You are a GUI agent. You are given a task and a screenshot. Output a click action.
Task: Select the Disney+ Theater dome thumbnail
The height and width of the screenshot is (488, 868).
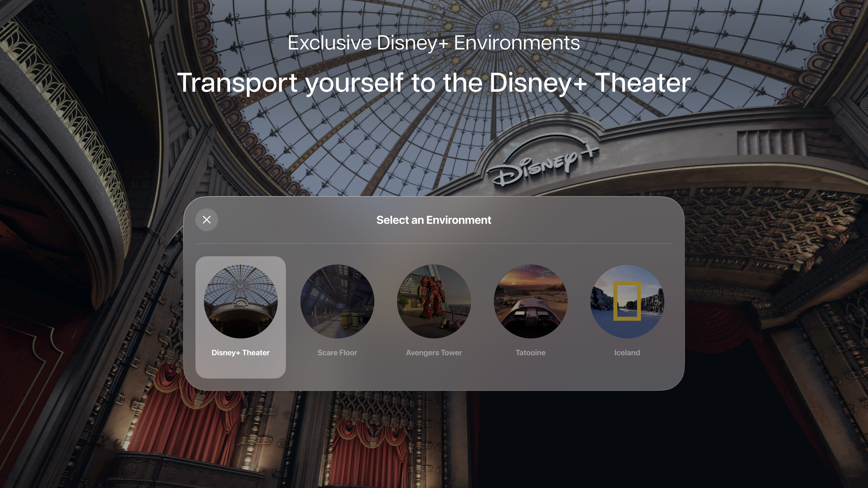coord(241,301)
